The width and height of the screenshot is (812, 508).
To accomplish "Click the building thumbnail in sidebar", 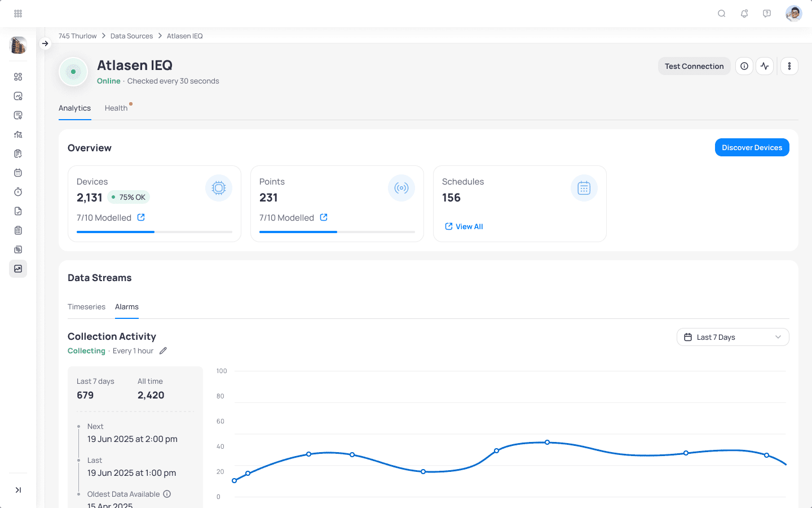I will 18,45.
